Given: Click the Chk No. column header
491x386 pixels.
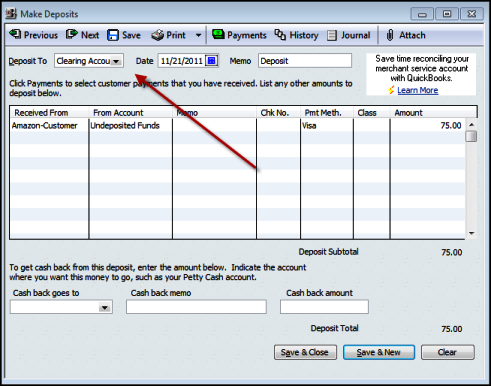Looking at the screenshot, I should tap(278, 113).
